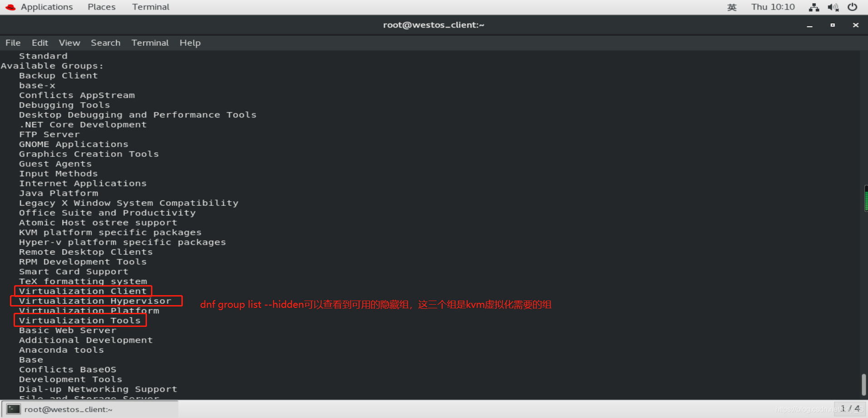The image size is (868, 418).
Task: Click 'Desktop Debugging and Performance Tools' line
Action: click(137, 115)
